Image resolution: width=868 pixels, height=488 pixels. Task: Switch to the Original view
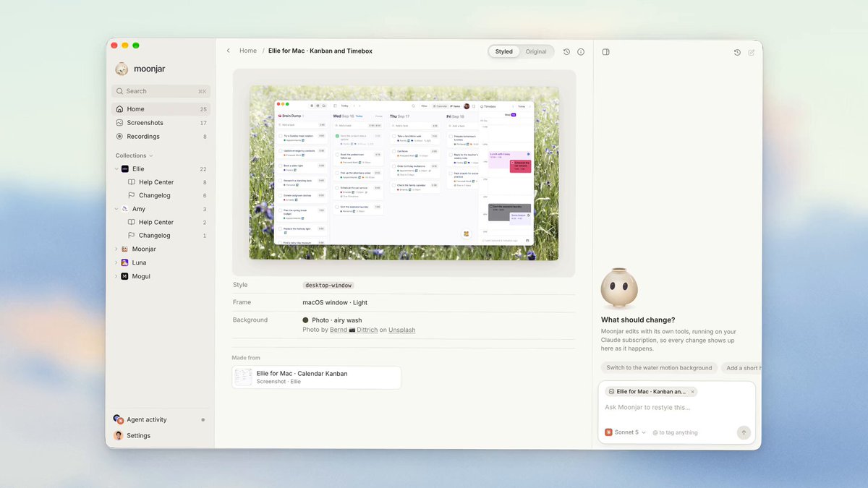tap(536, 52)
